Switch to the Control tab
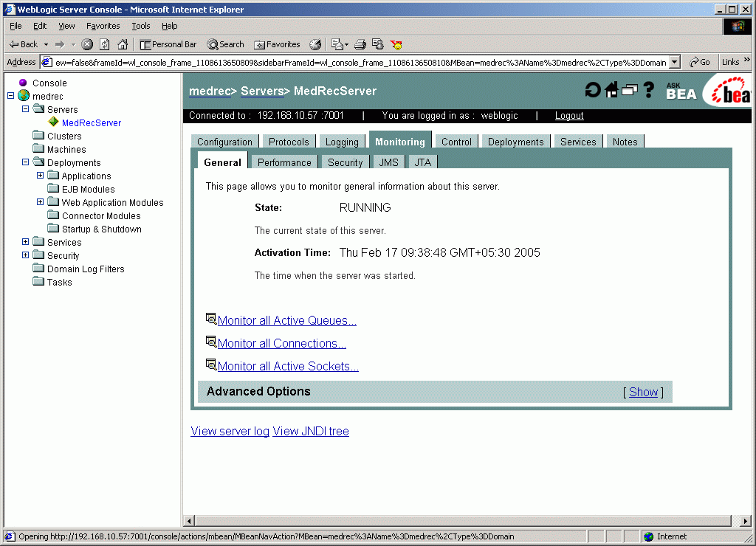Viewport: 756px width, 546px height. (x=456, y=142)
